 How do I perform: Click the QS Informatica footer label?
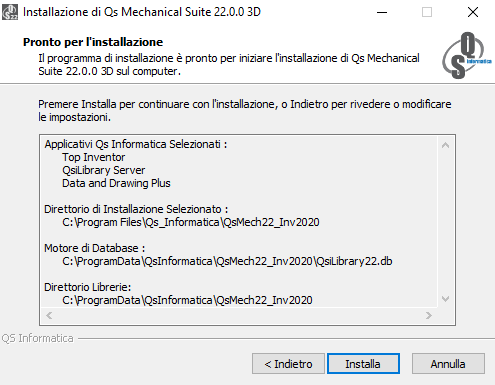pyautogui.click(x=37, y=338)
